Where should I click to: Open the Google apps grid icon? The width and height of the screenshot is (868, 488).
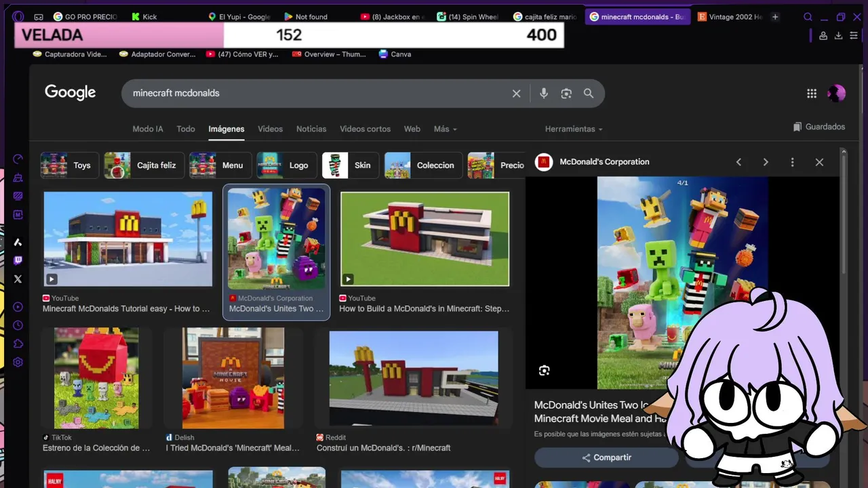click(812, 94)
